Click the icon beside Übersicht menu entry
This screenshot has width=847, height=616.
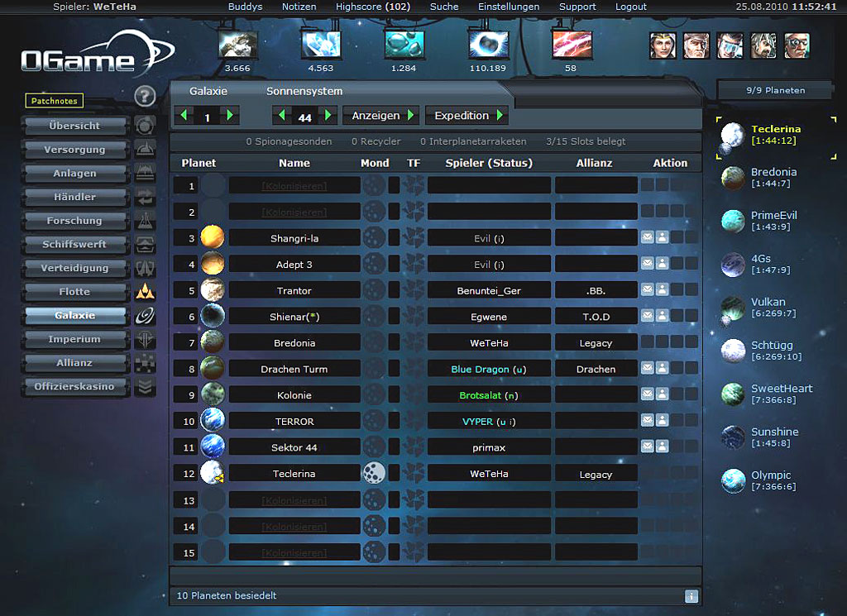pos(145,126)
